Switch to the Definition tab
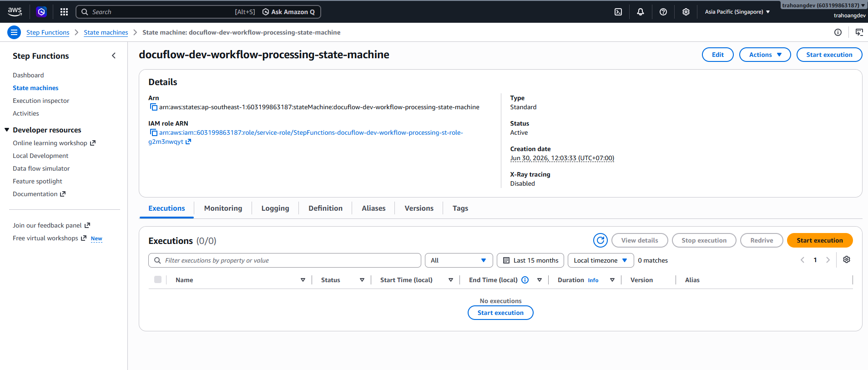868x370 pixels. point(325,208)
